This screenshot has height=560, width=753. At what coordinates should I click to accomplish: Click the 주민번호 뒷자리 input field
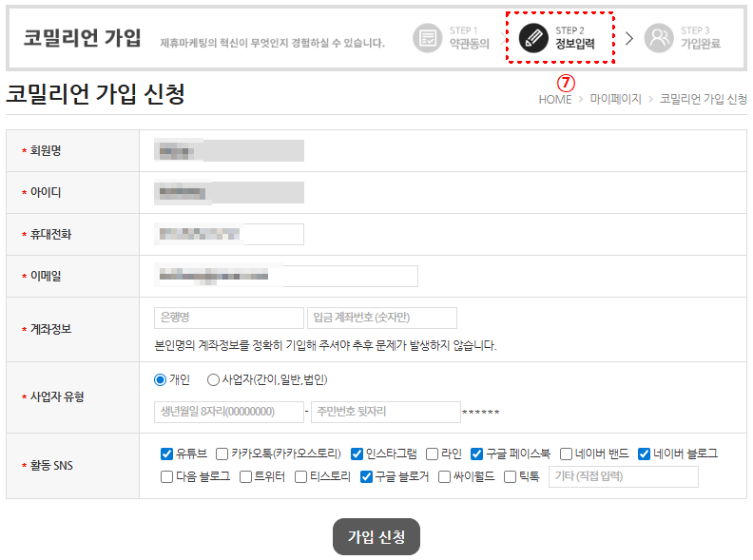tap(385, 412)
